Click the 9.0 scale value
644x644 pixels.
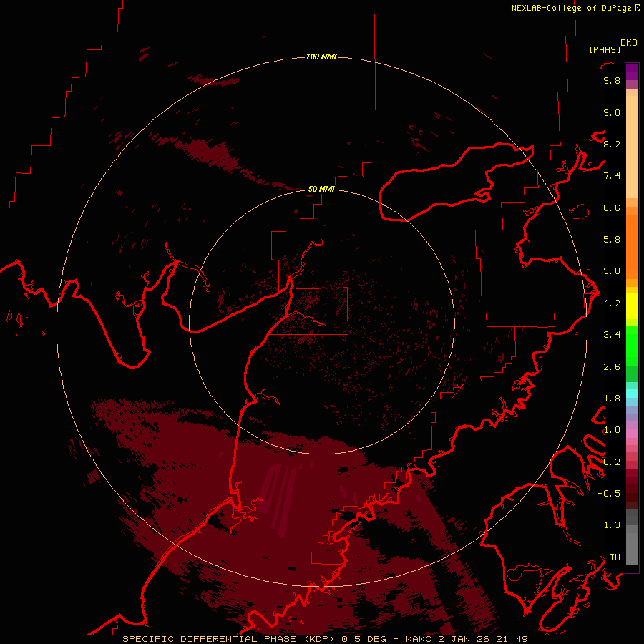[x=612, y=112]
